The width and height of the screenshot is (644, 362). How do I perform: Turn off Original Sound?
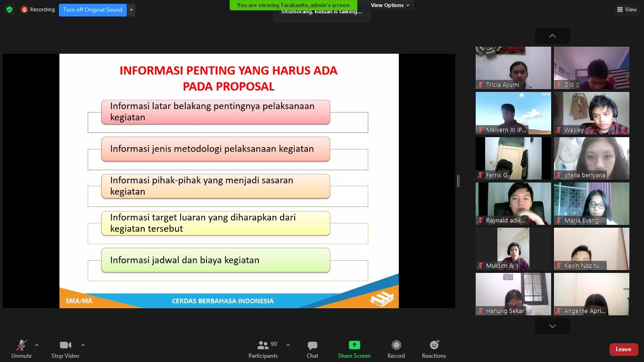click(x=92, y=10)
